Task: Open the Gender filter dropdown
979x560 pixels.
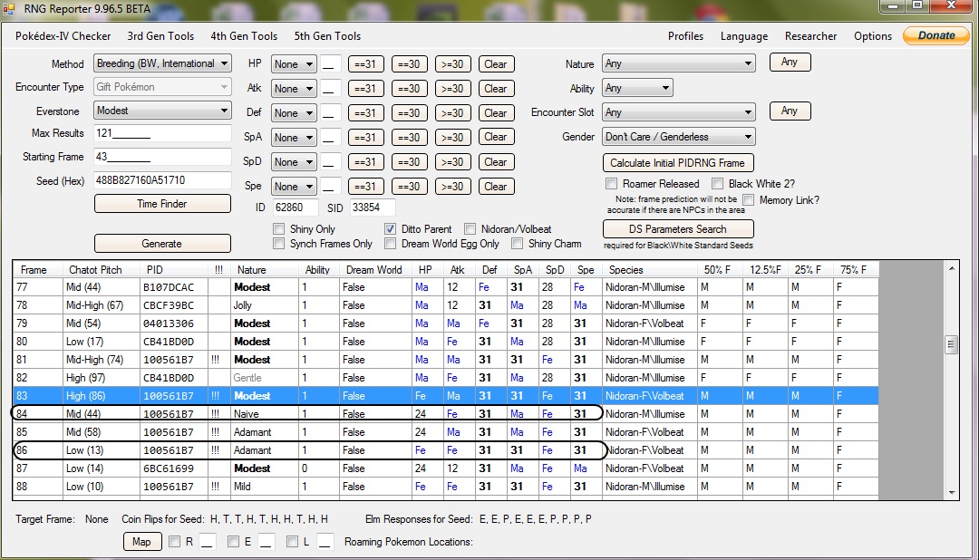Action: pyautogui.click(x=678, y=137)
